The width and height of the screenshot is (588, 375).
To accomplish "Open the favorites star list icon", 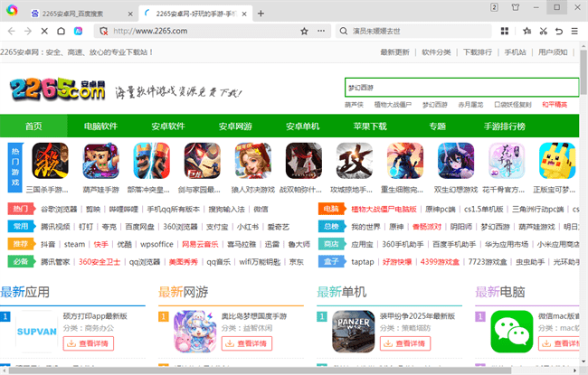I will click(x=526, y=31).
